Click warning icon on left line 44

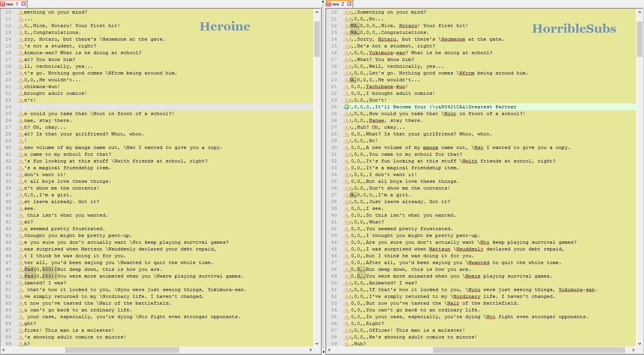21,243
